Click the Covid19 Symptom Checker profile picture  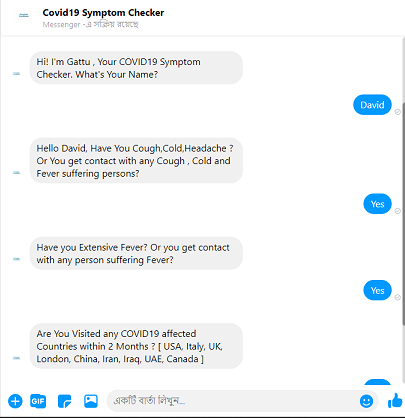[24, 15]
